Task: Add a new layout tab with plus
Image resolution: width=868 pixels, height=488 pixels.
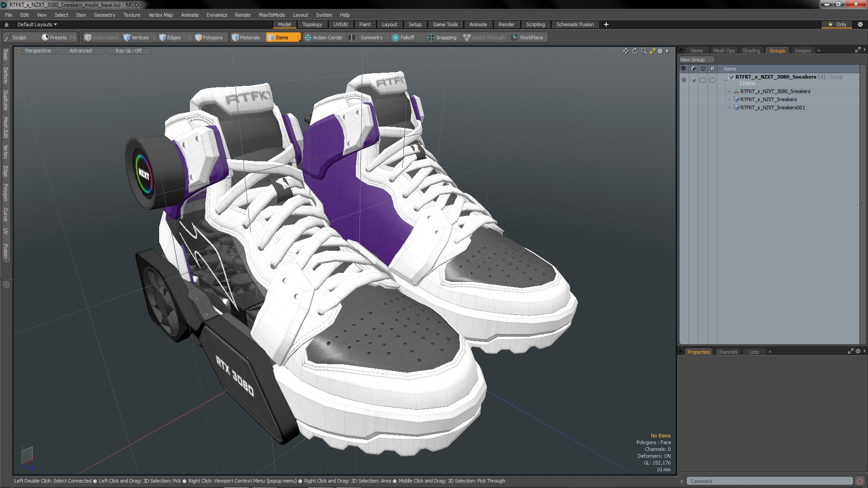Action: coord(606,24)
